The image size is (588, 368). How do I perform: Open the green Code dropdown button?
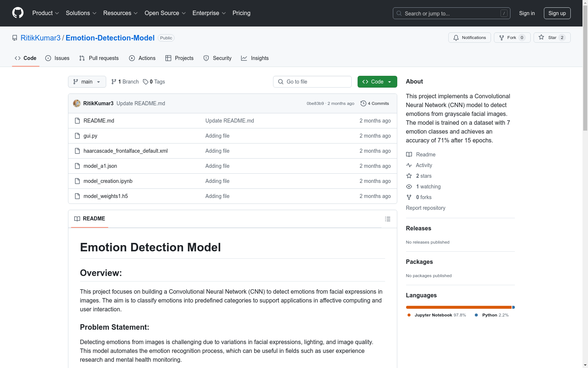(x=377, y=82)
